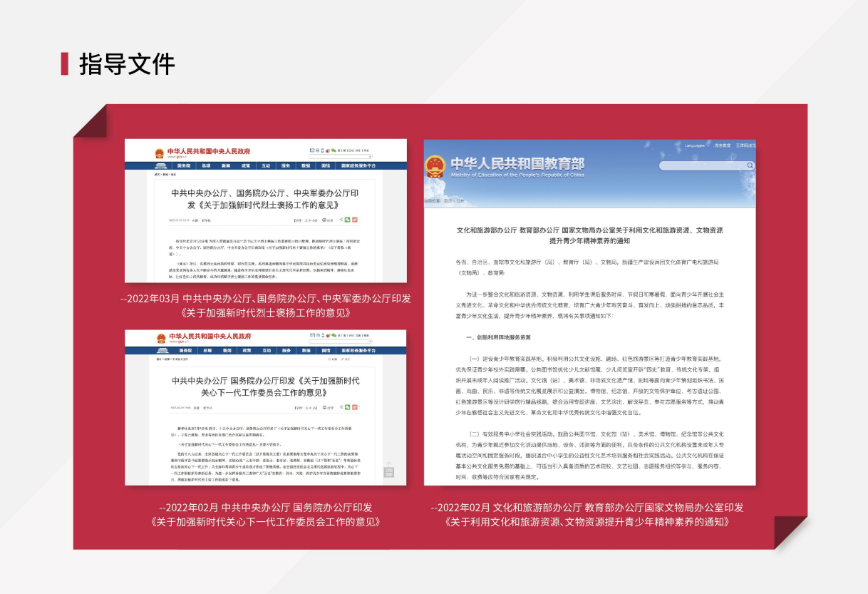Open 国务院 menu in 烈士褒扬 screenshot
The image size is (868, 594).
tap(185, 165)
